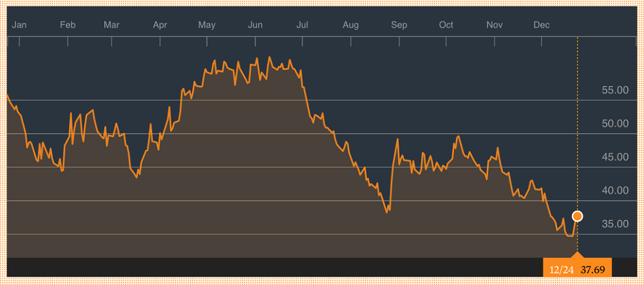This screenshot has height=285, width=644.
Task: Click the 50.00 price axis label
Action: pyautogui.click(x=615, y=124)
